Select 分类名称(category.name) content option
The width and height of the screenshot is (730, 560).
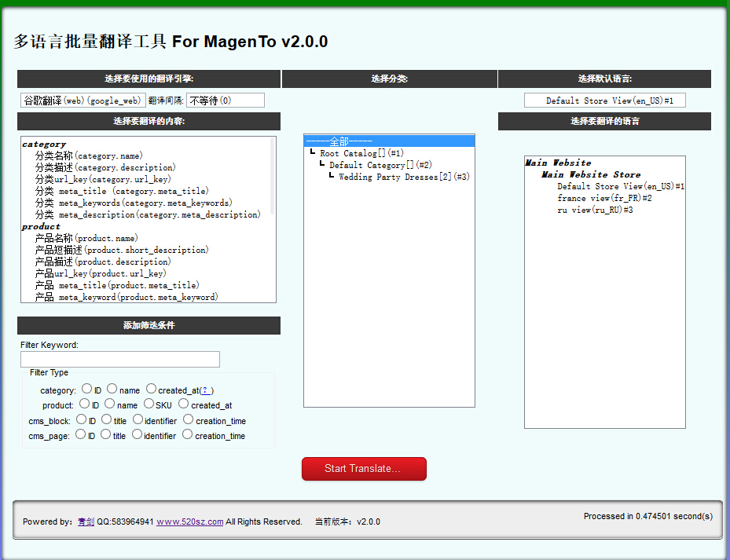(145, 156)
